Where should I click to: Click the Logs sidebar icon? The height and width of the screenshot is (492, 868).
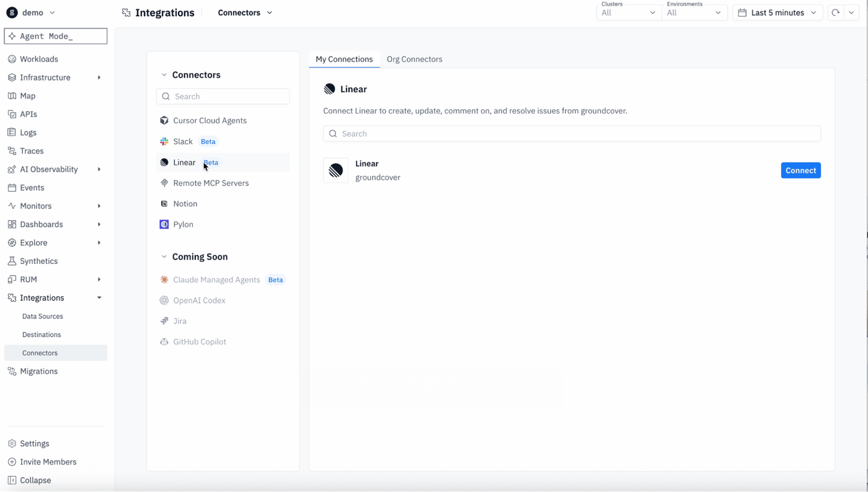point(12,133)
